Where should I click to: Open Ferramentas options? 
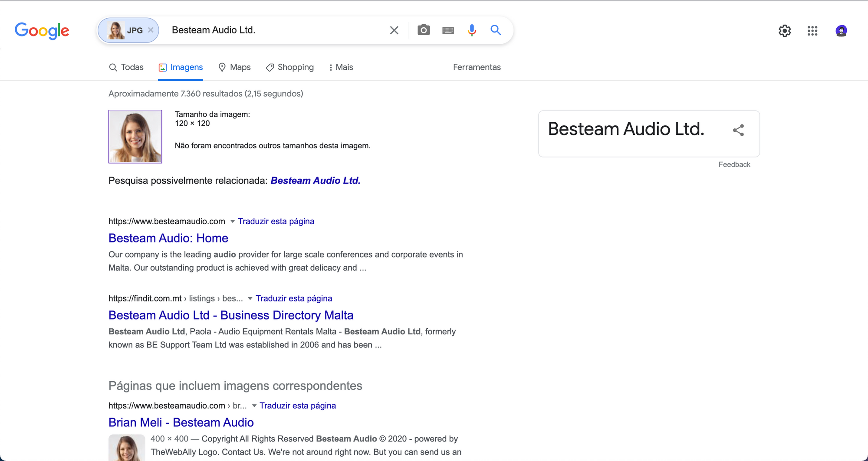(x=477, y=67)
